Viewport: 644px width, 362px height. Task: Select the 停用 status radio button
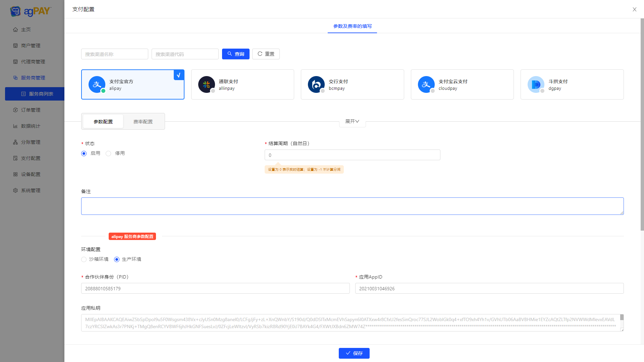pyautogui.click(x=108, y=154)
